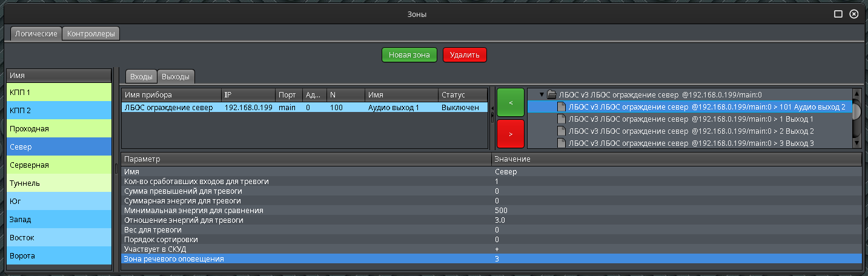Switch to the Контроллеры tab
Viewport: 868px width, 276px height.
coord(91,34)
